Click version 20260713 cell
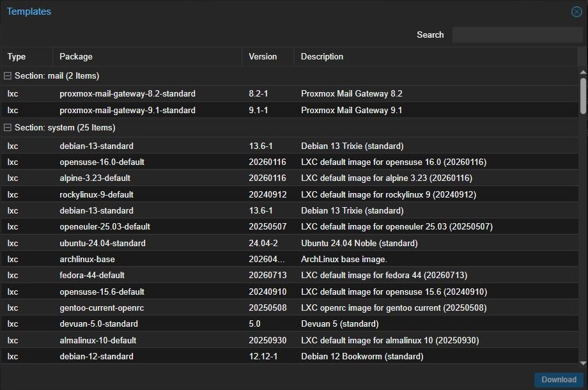The width and height of the screenshot is (588, 390). (268, 276)
